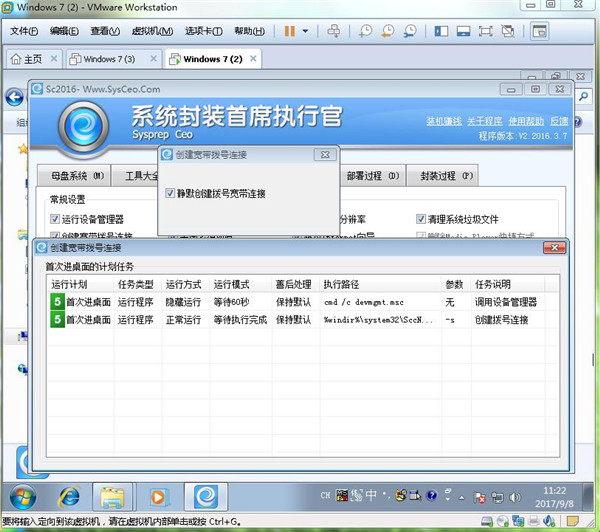Close the scheduled tasks dialog with red X
The height and width of the screenshot is (532, 600).
click(x=554, y=248)
